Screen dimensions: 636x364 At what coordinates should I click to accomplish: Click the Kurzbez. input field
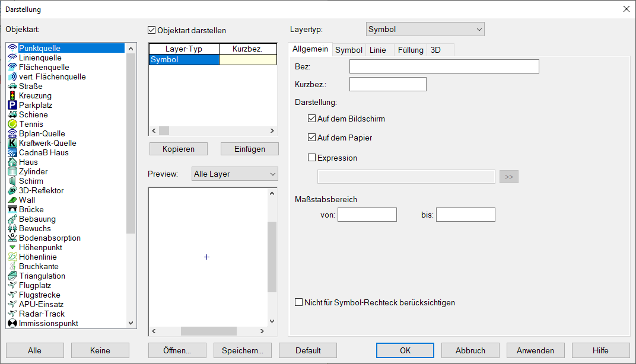pyautogui.click(x=388, y=84)
